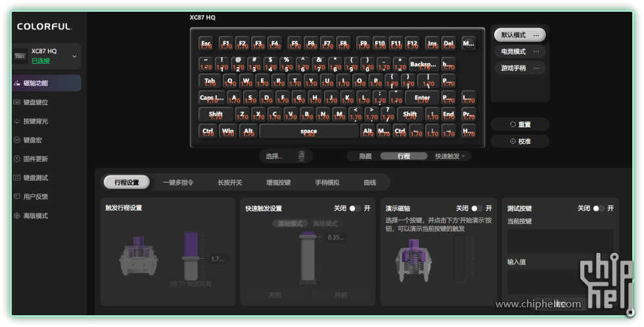Select the Tab key

(210, 81)
